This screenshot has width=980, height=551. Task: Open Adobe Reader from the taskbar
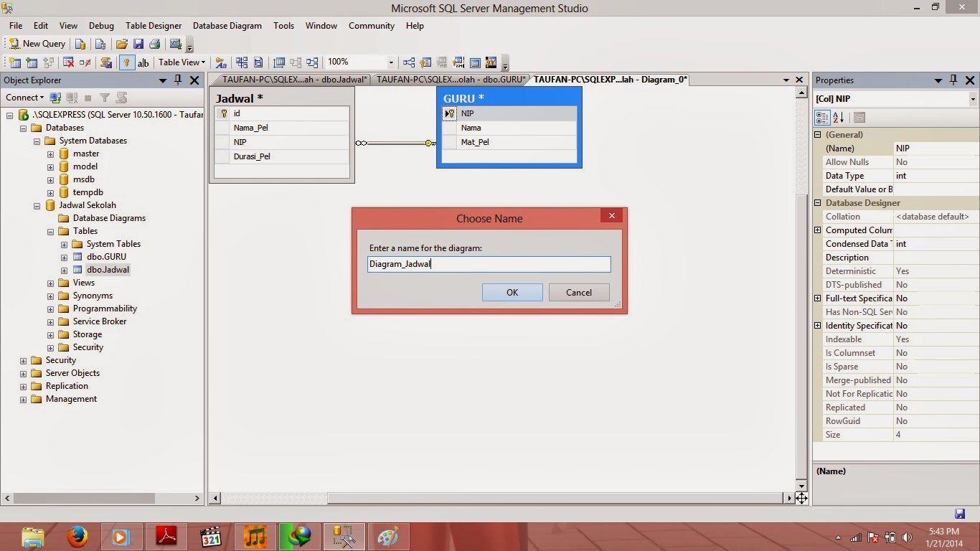[x=166, y=537]
